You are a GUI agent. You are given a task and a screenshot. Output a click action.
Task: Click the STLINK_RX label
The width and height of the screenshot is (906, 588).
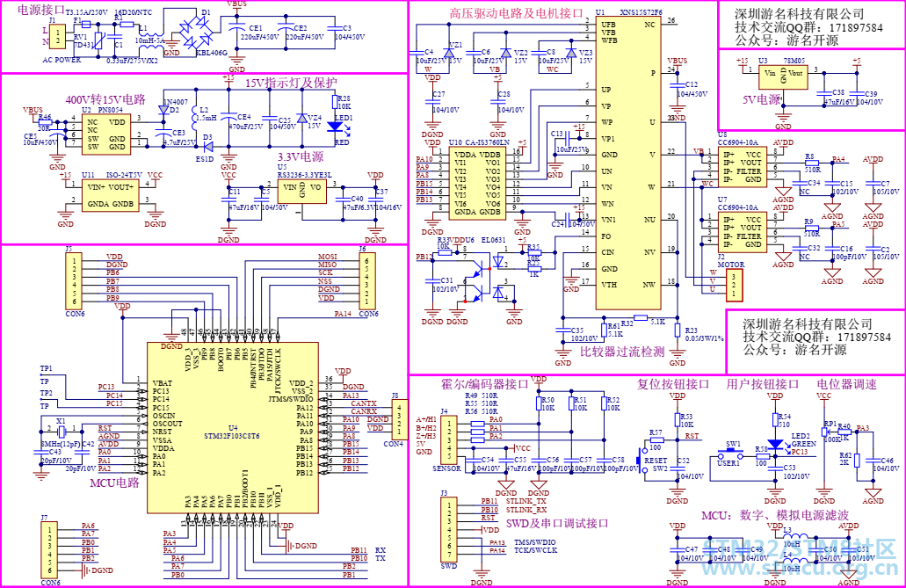[526, 510]
